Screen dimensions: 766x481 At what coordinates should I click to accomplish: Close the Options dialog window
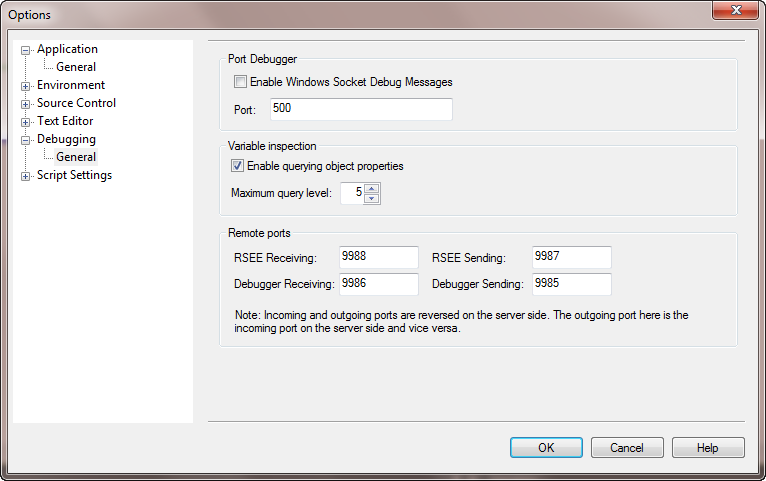pos(736,10)
